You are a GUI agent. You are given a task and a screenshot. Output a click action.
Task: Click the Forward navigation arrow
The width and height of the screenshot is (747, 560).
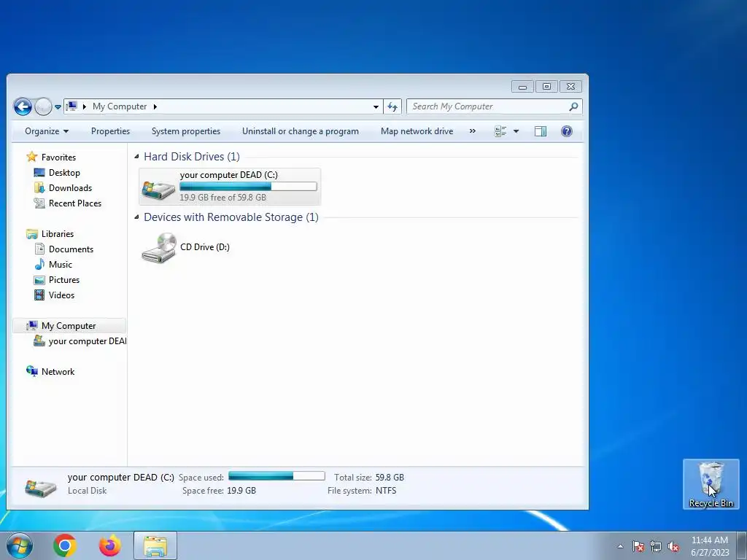coord(43,106)
